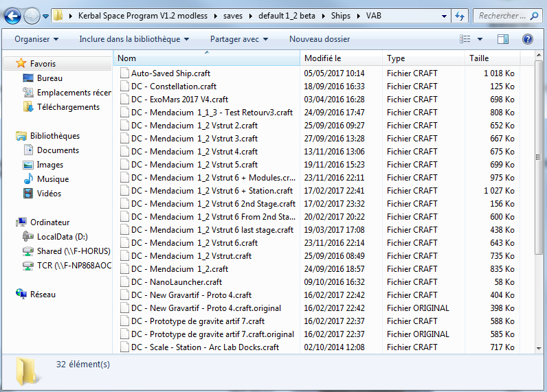Image resolution: width=547 pixels, height=392 pixels.
Task: Click the Réseau globe icon
Action: point(21,294)
